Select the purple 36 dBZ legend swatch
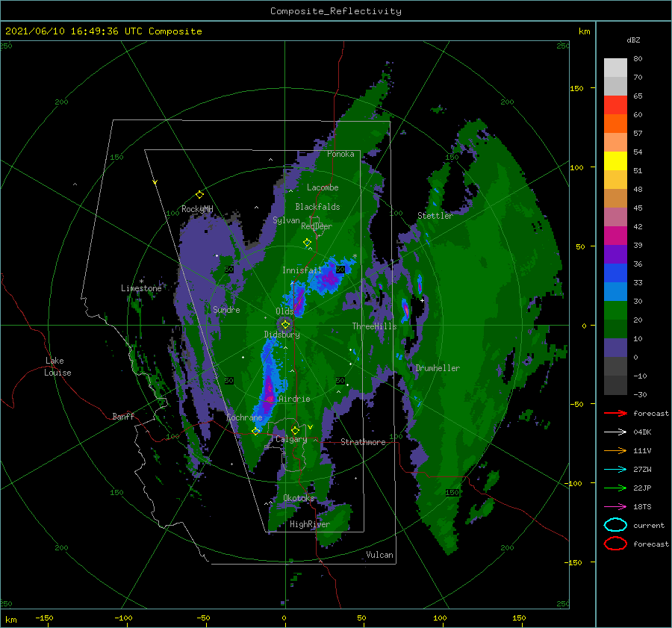This screenshot has height=628, width=672. pyautogui.click(x=615, y=254)
